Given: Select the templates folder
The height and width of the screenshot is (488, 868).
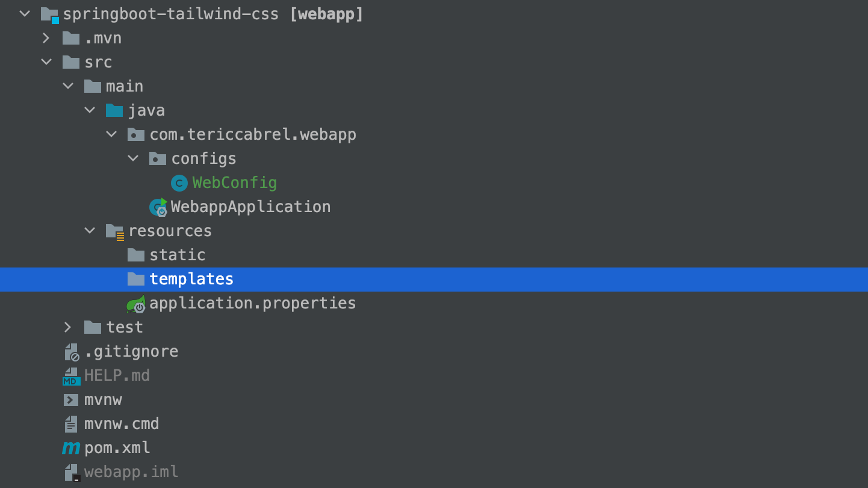Looking at the screenshot, I should [191, 279].
